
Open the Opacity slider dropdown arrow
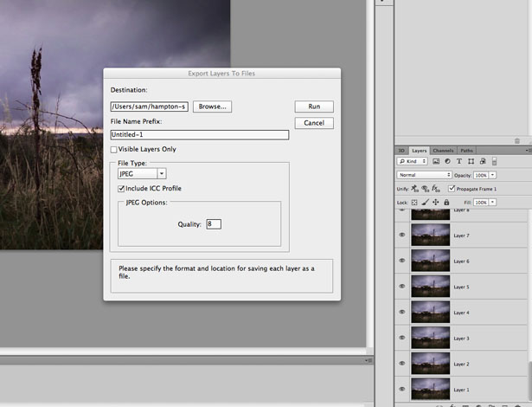(x=493, y=175)
